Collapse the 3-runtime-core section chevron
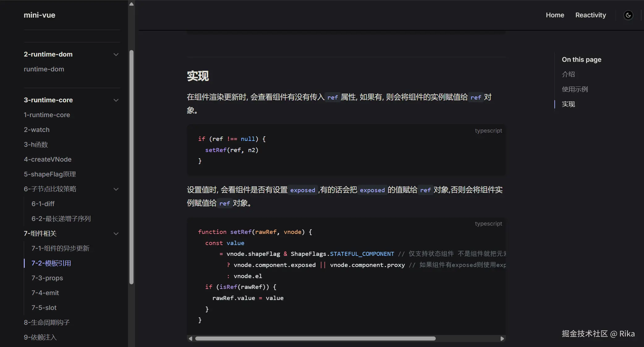The height and width of the screenshot is (347, 644). [x=116, y=100]
